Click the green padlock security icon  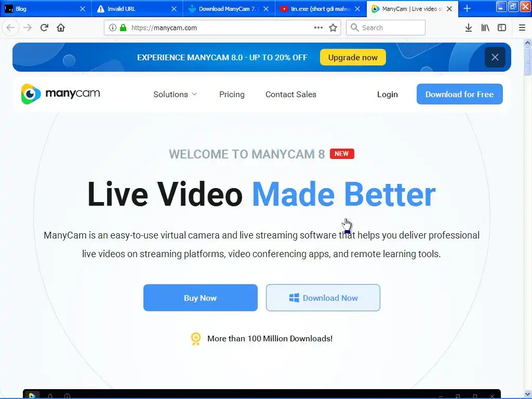123,28
